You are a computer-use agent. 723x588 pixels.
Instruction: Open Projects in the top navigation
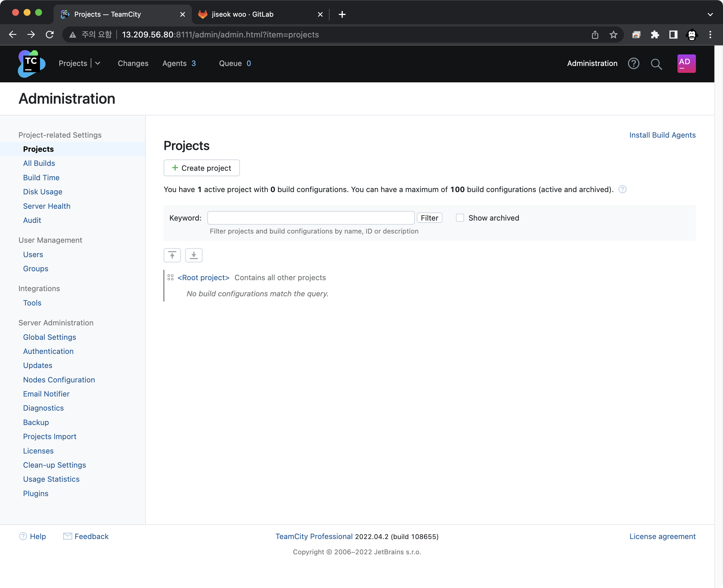click(73, 63)
